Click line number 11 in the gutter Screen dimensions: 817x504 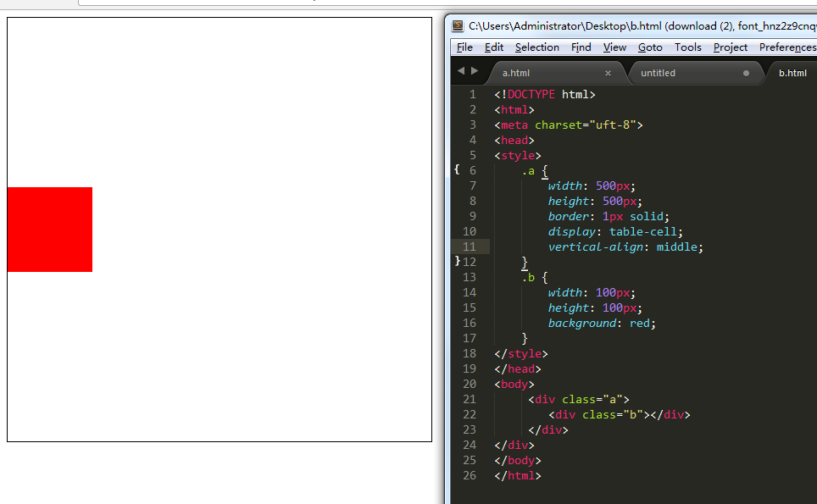(x=470, y=246)
